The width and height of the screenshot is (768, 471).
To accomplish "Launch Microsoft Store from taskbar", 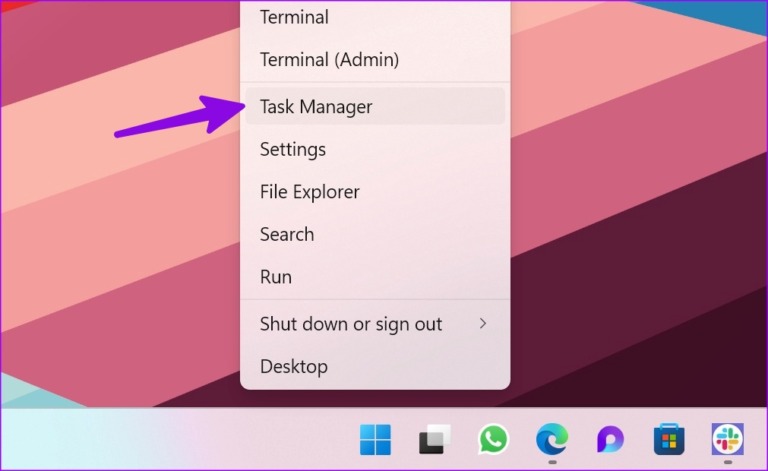I will click(669, 439).
